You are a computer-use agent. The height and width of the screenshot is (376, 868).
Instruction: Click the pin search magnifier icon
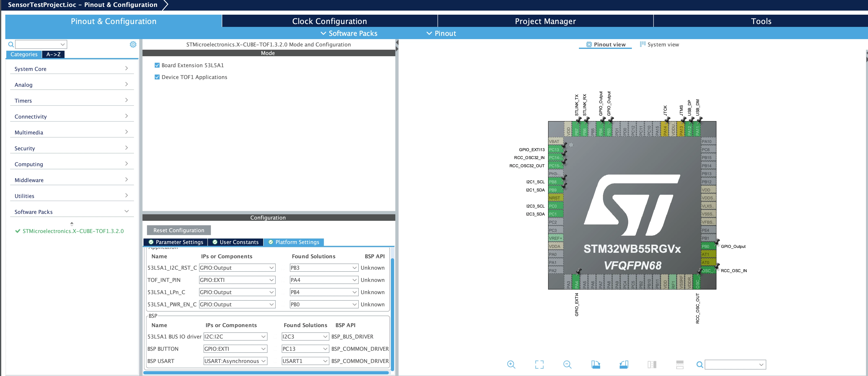click(x=699, y=364)
